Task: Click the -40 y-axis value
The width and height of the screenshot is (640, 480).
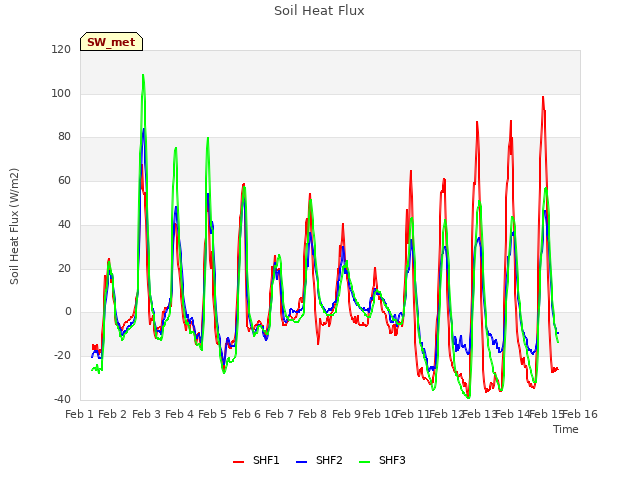Action: click(62, 399)
